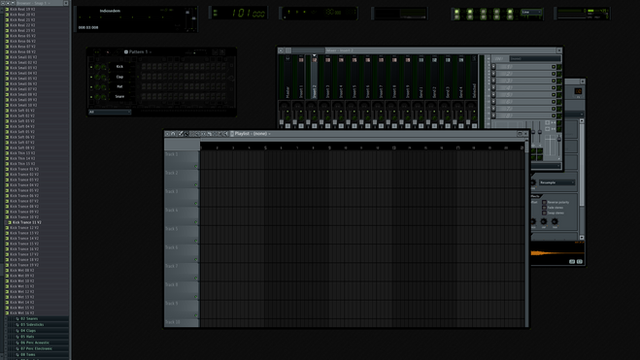
Task: Enable the Swap stereo checkbox
Action: [544, 213]
